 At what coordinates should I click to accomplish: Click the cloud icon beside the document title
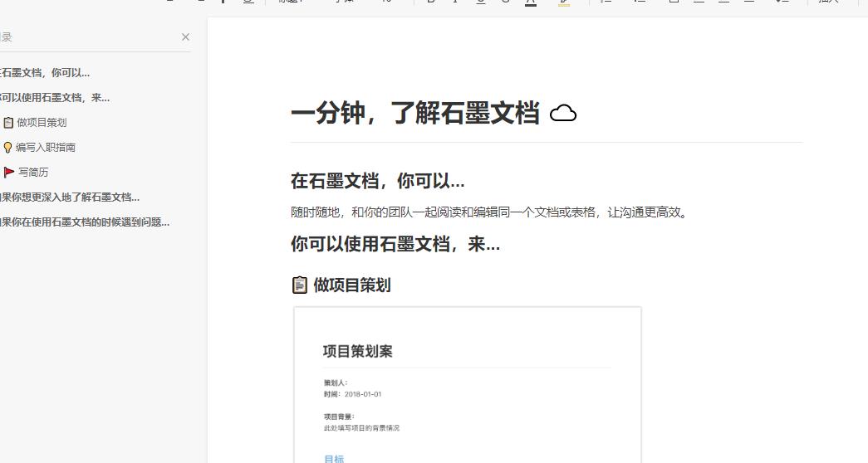pyautogui.click(x=563, y=113)
